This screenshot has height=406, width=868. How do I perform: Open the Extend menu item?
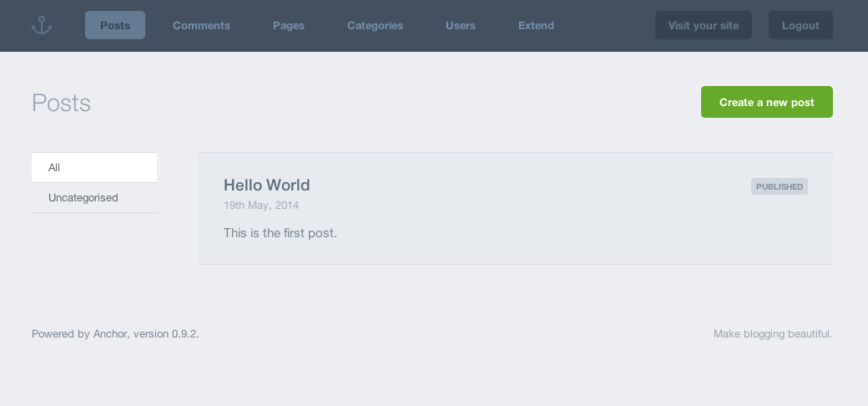point(536,25)
